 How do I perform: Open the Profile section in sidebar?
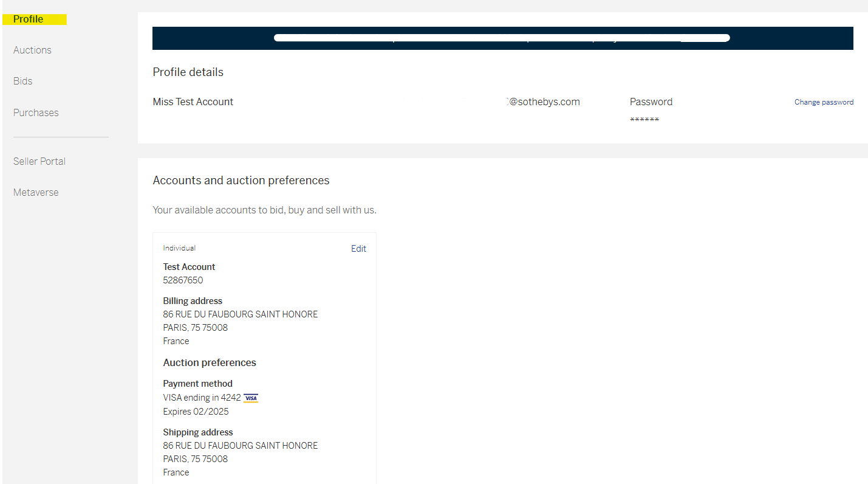coord(29,19)
